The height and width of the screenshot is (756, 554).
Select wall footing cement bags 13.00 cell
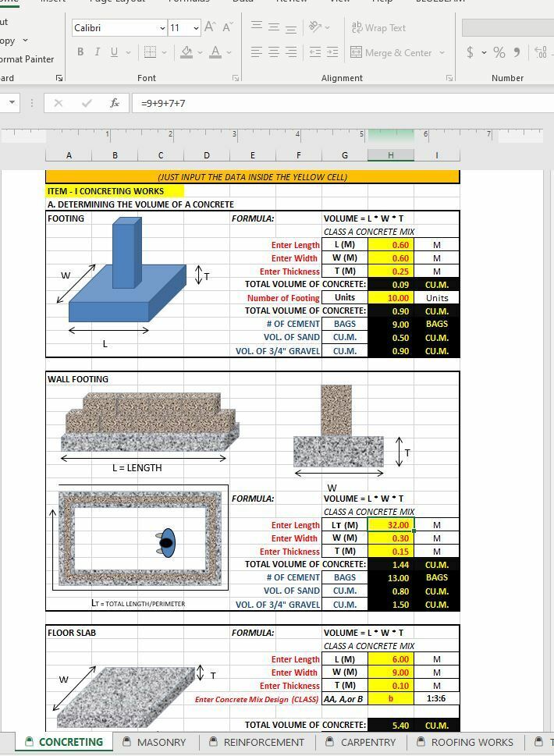[x=391, y=577]
